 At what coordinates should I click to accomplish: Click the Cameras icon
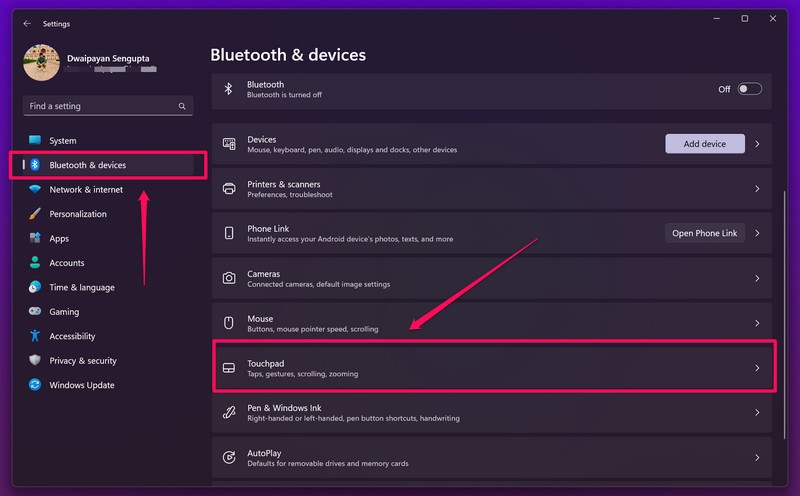(229, 278)
